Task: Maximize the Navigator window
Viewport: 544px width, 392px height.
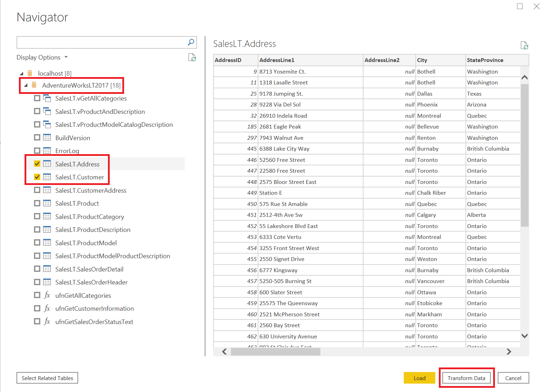Action: click(520, 6)
